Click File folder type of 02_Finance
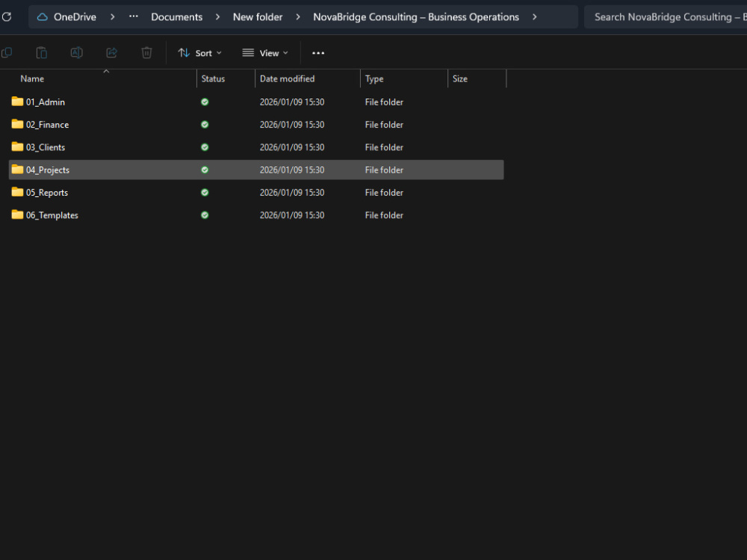Viewport: 747px width, 560px height. [384, 125]
